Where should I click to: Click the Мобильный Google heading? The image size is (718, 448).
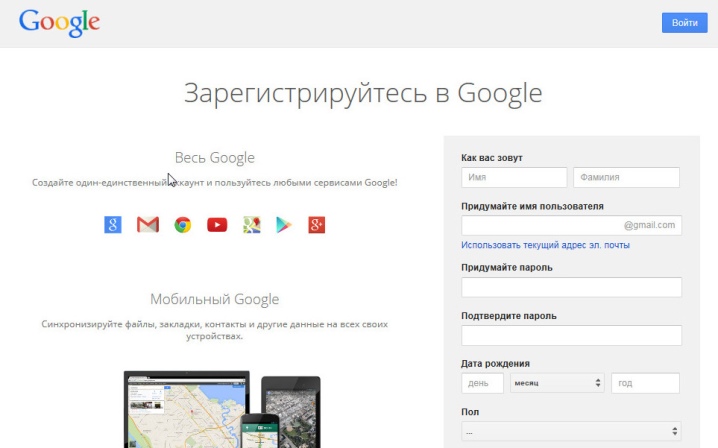[215, 299]
